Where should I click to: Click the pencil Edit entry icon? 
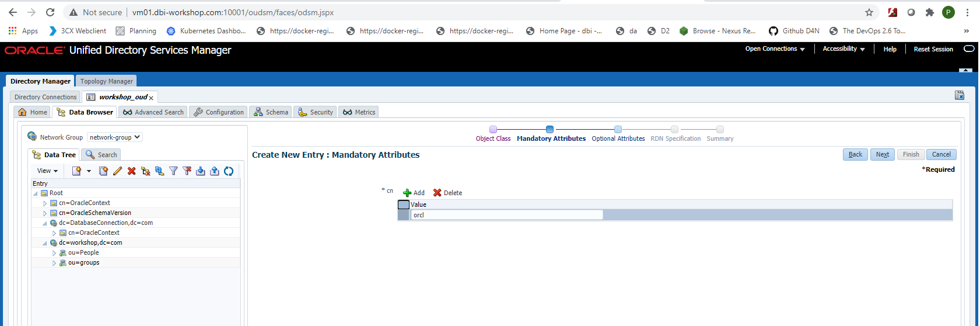[x=117, y=171]
